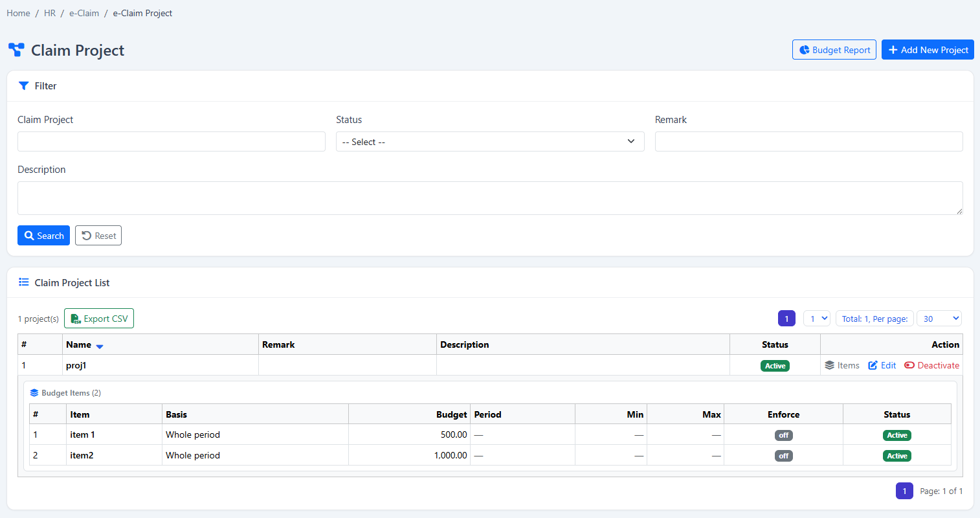Screen dimensions: 980x518
Task: Focus the Remark filter field
Action: (809, 142)
